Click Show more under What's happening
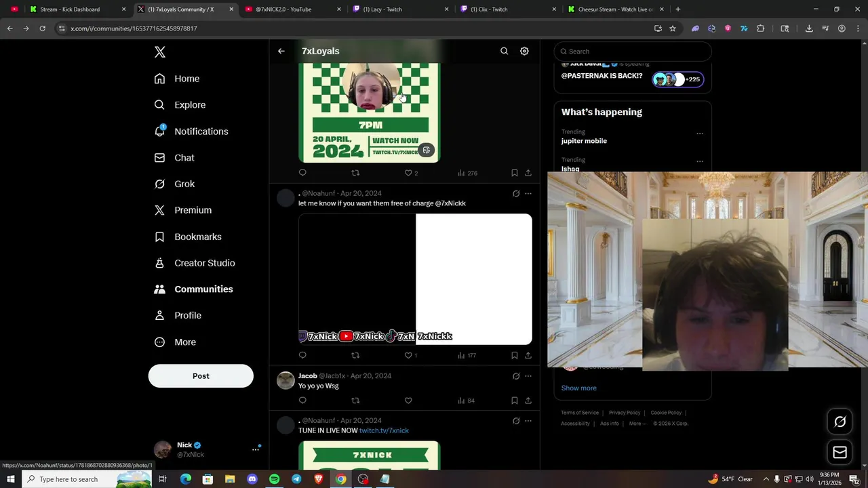 pos(578,388)
